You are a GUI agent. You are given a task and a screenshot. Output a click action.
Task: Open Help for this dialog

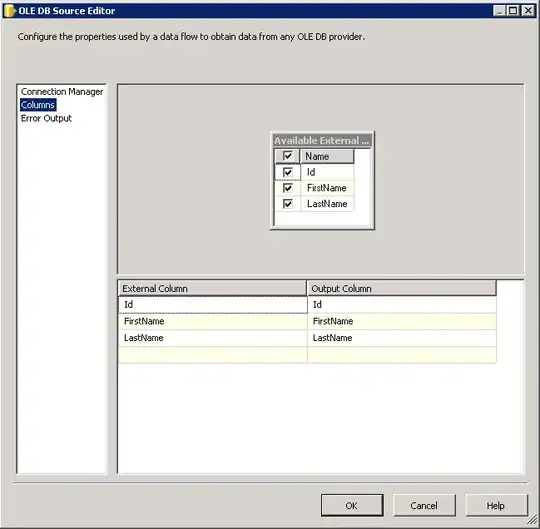(x=496, y=505)
